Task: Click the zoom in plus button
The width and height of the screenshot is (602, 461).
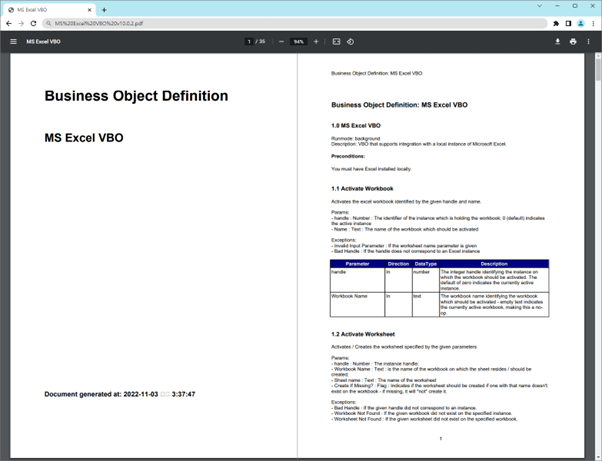Action: tap(316, 41)
